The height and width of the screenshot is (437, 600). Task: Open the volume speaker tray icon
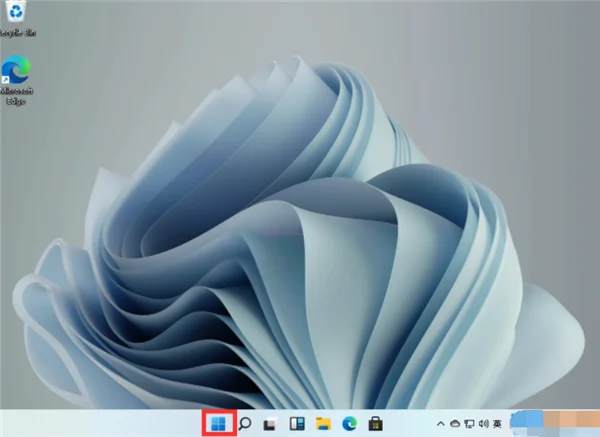(484, 423)
